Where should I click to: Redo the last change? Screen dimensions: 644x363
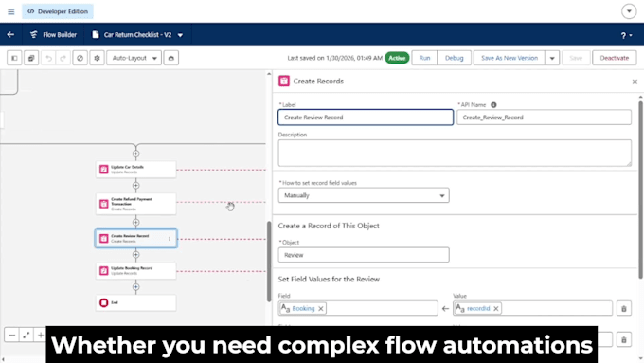63,58
